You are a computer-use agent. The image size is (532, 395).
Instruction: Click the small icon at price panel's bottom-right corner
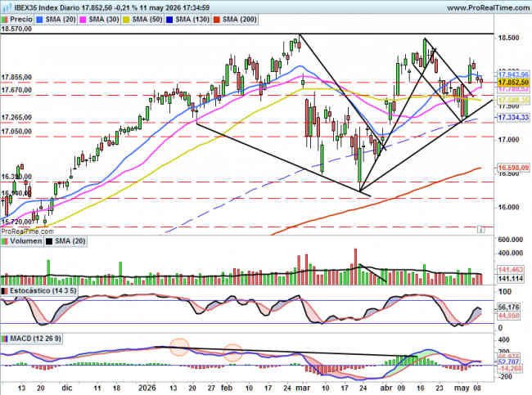click(x=480, y=230)
